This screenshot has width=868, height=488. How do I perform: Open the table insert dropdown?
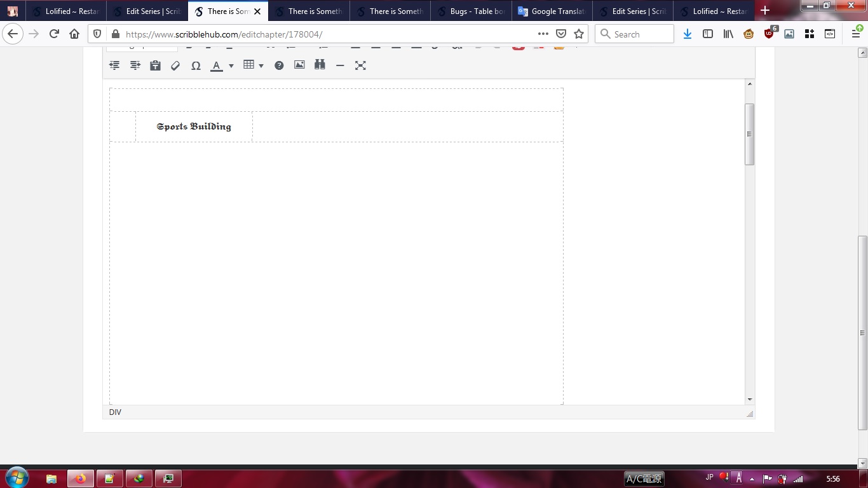[x=253, y=65]
